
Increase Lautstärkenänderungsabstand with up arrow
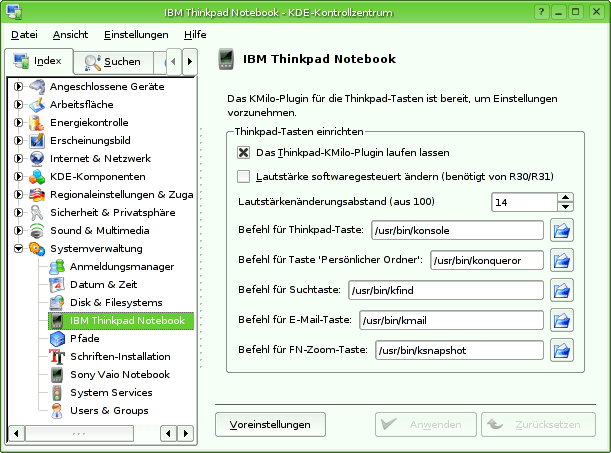click(x=565, y=197)
